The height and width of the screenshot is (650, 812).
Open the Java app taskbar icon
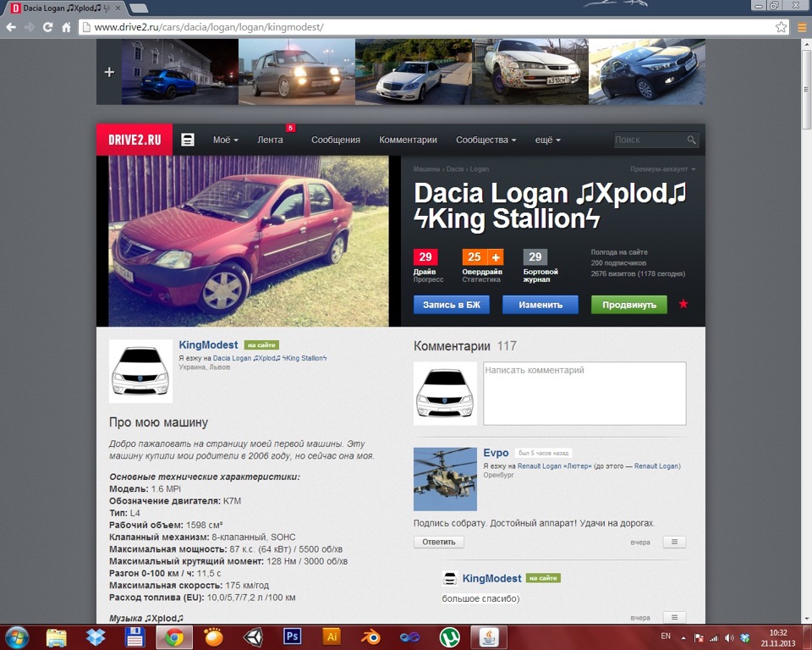[488, 637]
